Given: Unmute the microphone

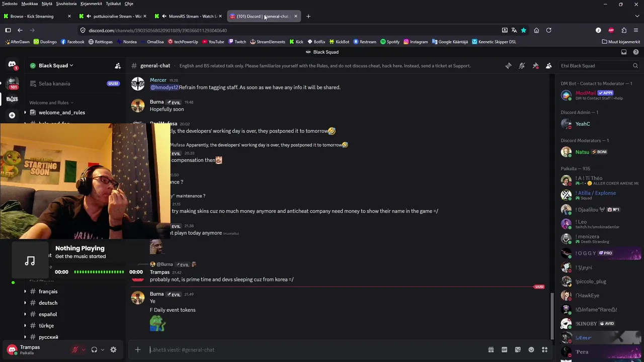Looking at the screenshot, I should click(75, 350).
